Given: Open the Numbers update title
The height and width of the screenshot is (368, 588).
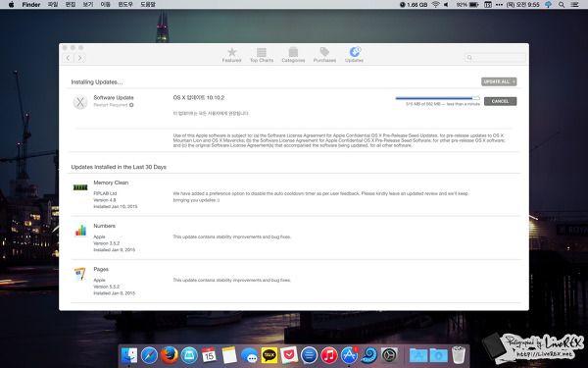Looking at the screenshot, I should point(104,226).
